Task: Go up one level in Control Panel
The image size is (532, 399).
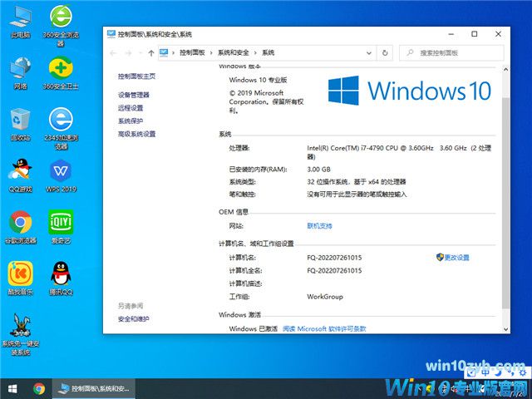Action: tap(151, 53)
